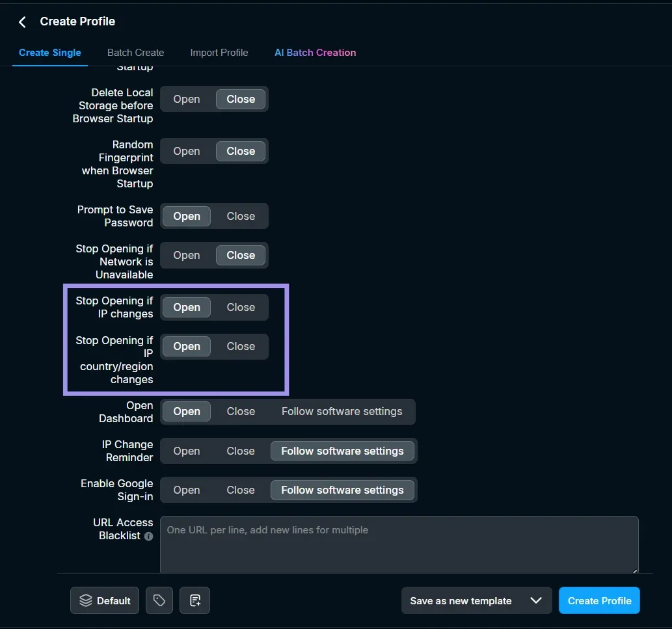Set Random Fingerprint to Close
The image size is (672, 629).
point(241,152)
